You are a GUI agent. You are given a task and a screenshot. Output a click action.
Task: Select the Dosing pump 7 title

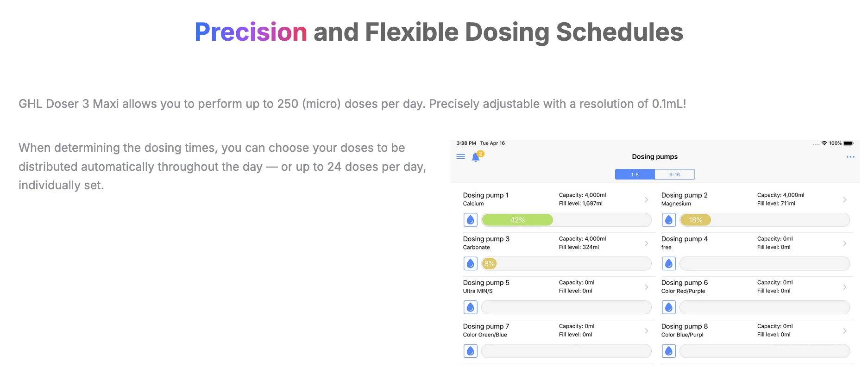click(x=486, y=326)
